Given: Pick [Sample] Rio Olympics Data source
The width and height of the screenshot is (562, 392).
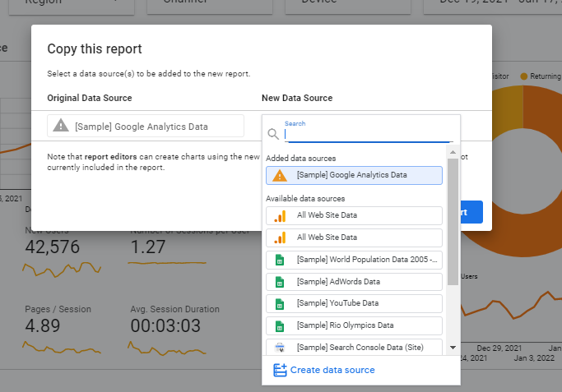Looking at the screenshot, I should [354, 325].
